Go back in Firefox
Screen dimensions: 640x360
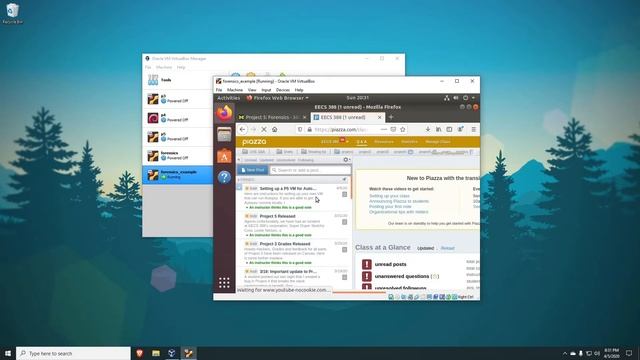click(x=242, y=129)
